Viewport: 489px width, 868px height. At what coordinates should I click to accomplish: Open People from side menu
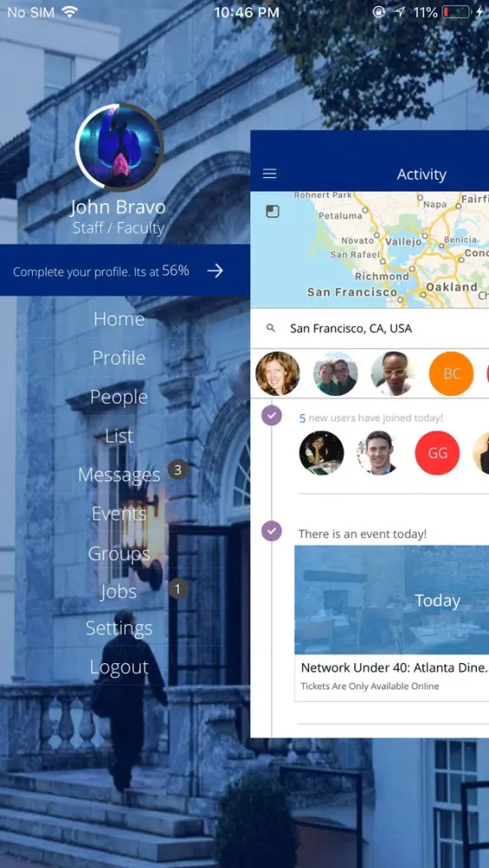119,397
